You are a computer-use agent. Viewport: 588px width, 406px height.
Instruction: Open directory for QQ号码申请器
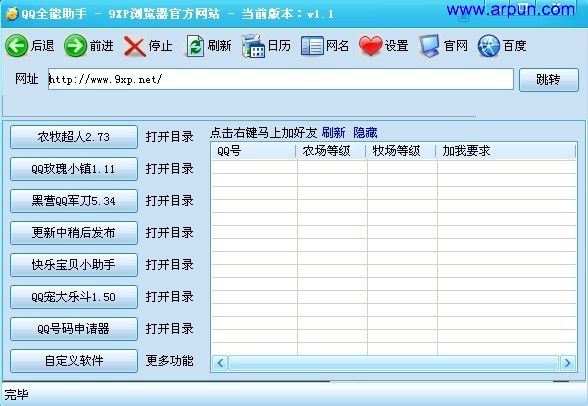click(x=170, y=329)
